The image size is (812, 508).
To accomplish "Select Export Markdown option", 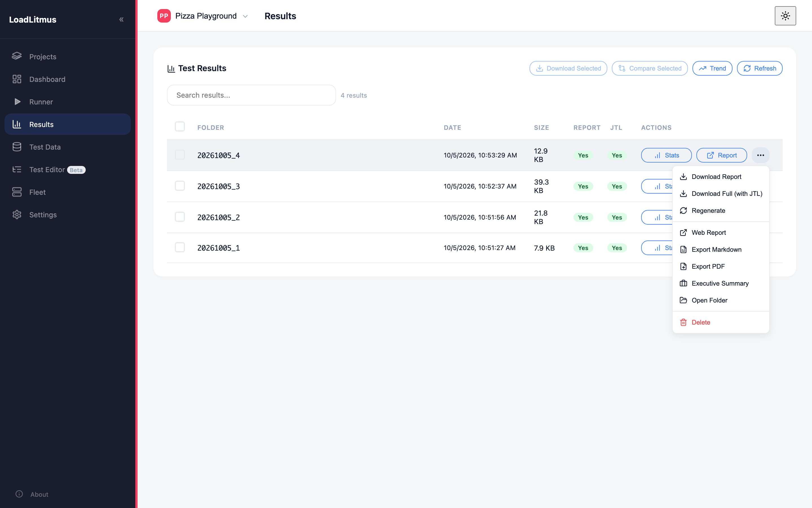I will coord(721,249).
